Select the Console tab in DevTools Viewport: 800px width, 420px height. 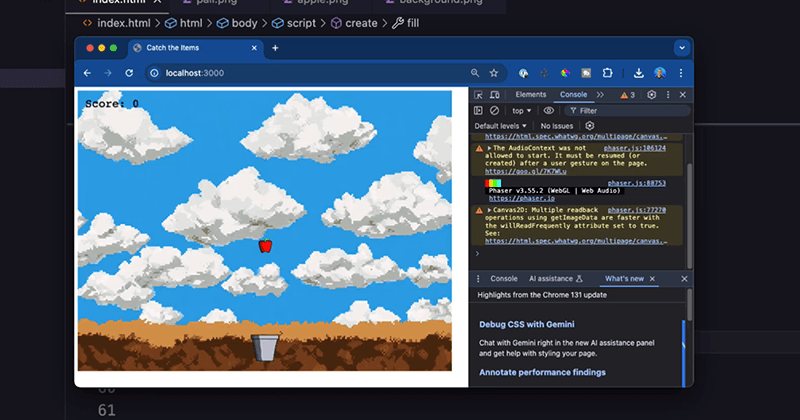click(x=573, y=95)
